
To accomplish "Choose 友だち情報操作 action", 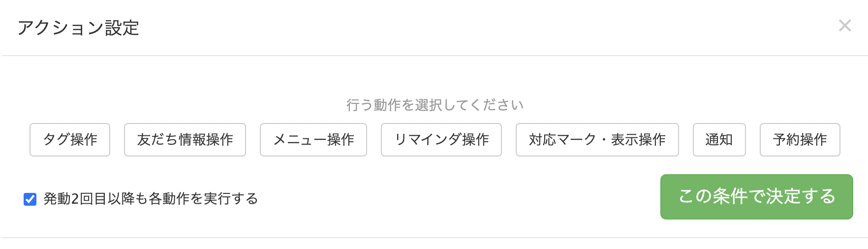I will pos(185,140).
